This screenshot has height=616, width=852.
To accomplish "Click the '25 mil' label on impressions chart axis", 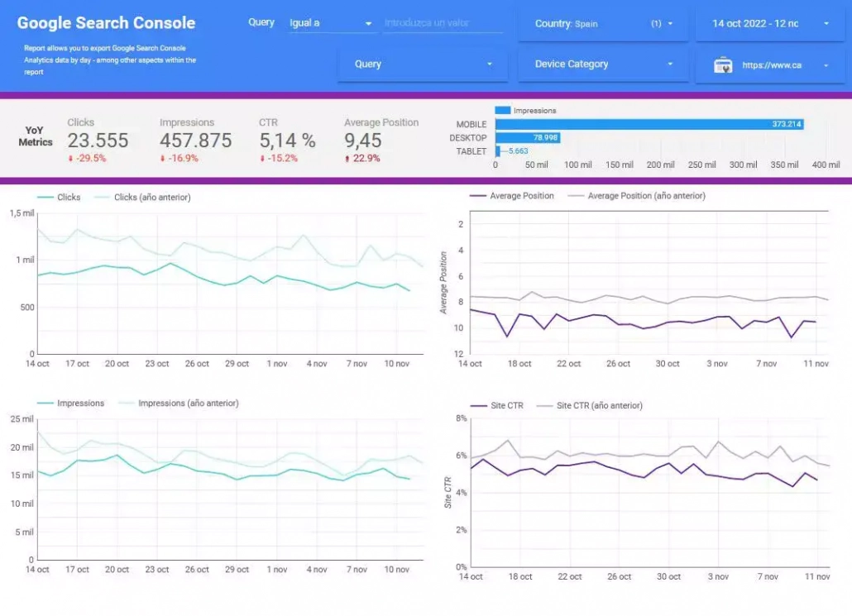I will (22, 419).
